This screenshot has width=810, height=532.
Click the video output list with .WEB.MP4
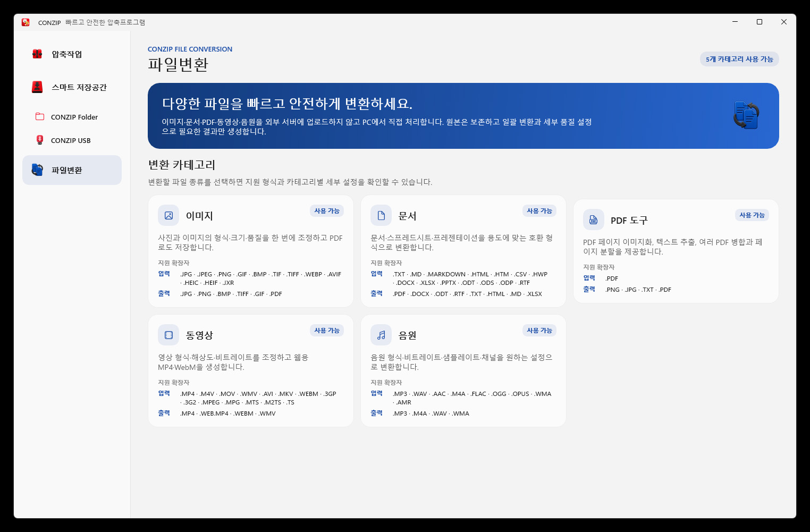228,413
